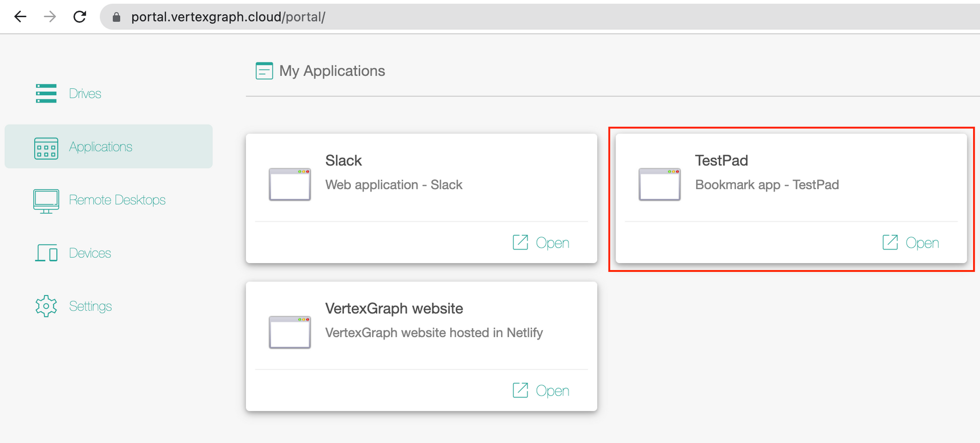
Task: Click the TestPad app window thumbnail
Action: (660, 184)
